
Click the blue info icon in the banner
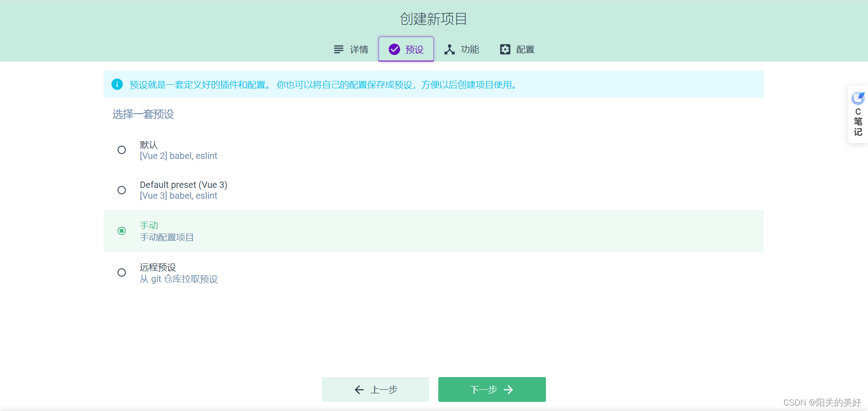[117, 84]
